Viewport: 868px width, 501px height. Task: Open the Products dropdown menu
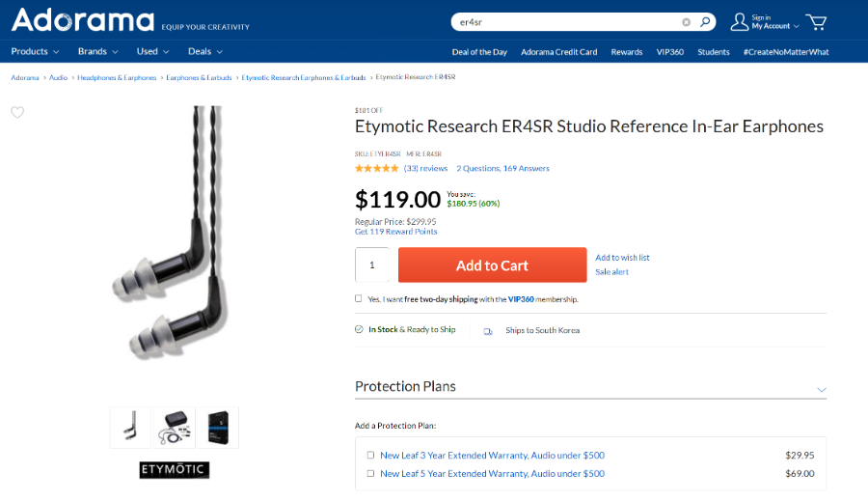coord(35,51)
